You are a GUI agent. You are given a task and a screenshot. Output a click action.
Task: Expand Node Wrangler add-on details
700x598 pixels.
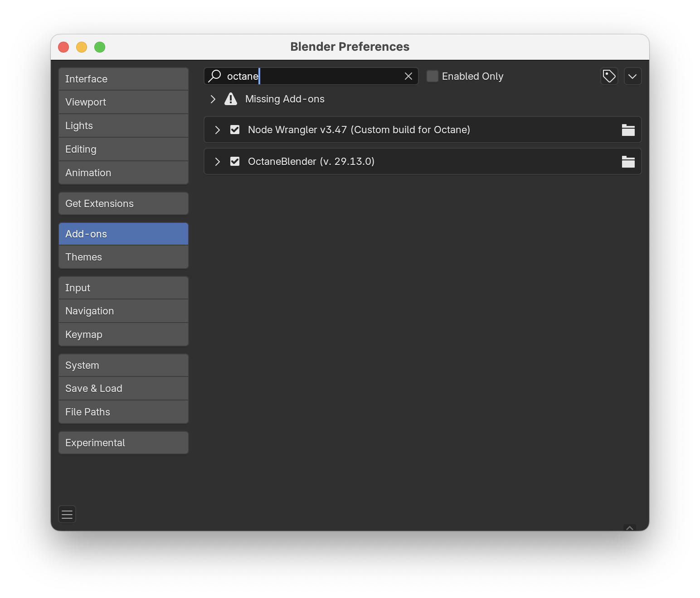217,130
